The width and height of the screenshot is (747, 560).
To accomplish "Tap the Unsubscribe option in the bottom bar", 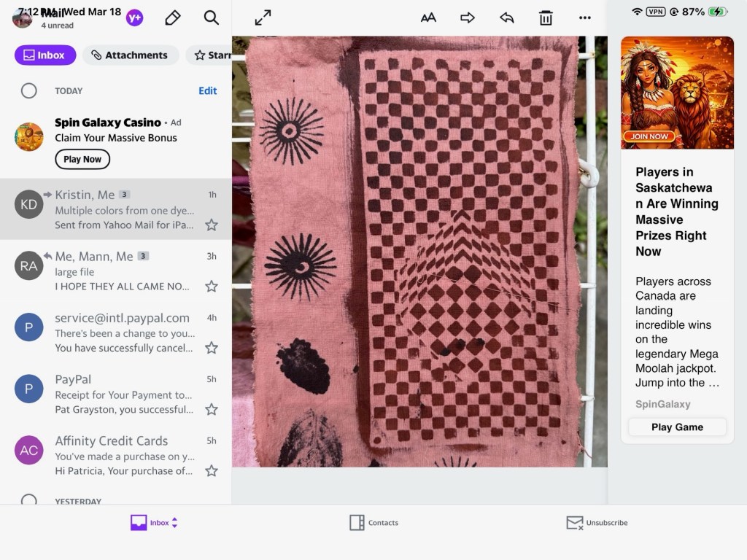I will coord(597,523).
